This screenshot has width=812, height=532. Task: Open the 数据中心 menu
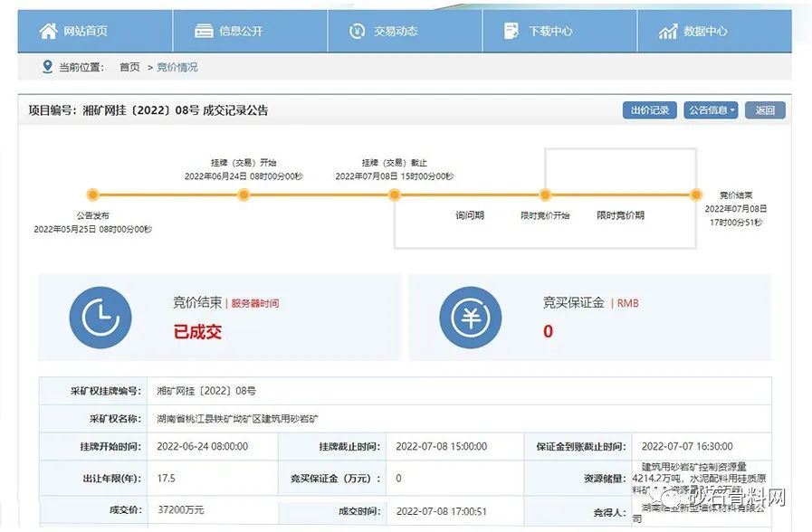pos(704,31)
